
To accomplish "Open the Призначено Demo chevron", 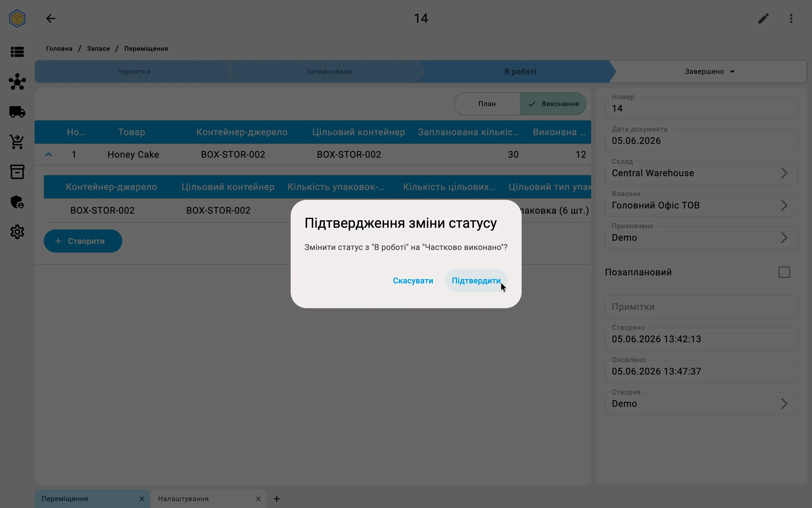I will (784, 238).
